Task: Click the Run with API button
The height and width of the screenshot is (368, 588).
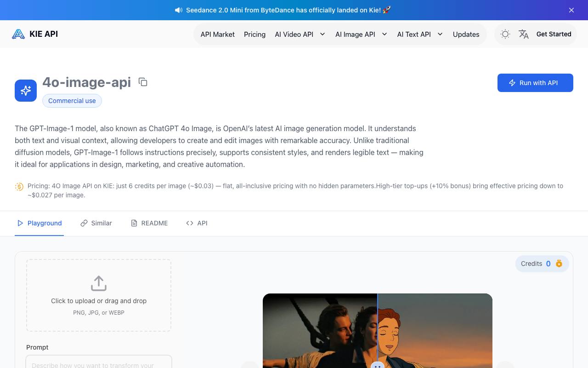Action: [x=535, y=83]
